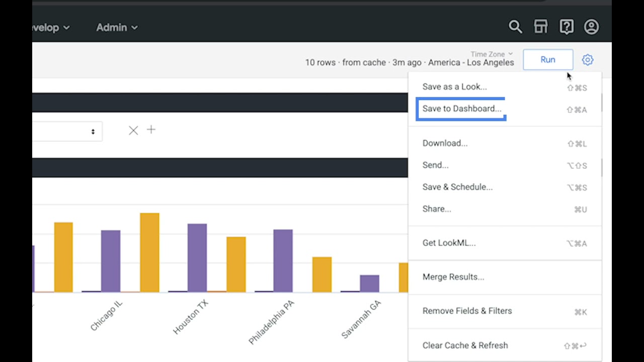Expand the Admin menu
This screenshot has height=362, width=644.
(x=117, y=28)
